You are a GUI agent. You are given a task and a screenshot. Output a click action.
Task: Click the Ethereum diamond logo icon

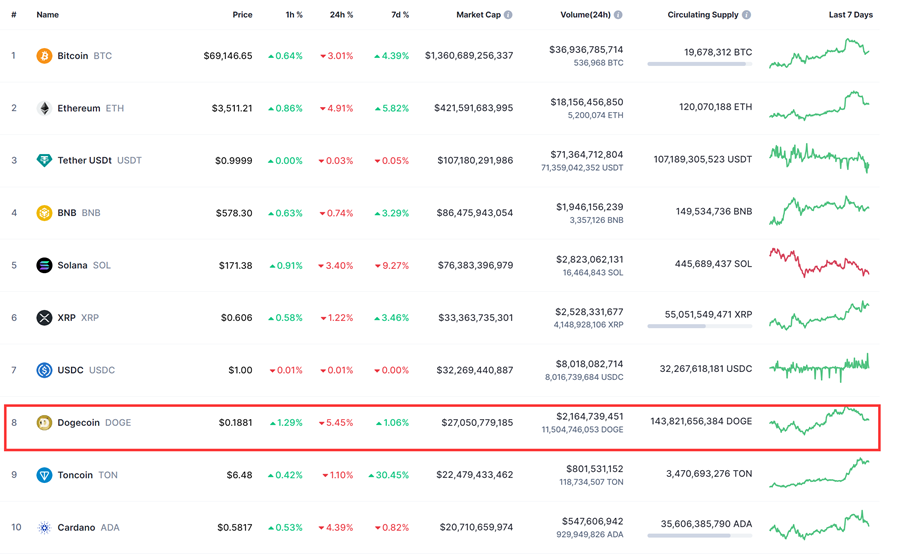[44, 108]
